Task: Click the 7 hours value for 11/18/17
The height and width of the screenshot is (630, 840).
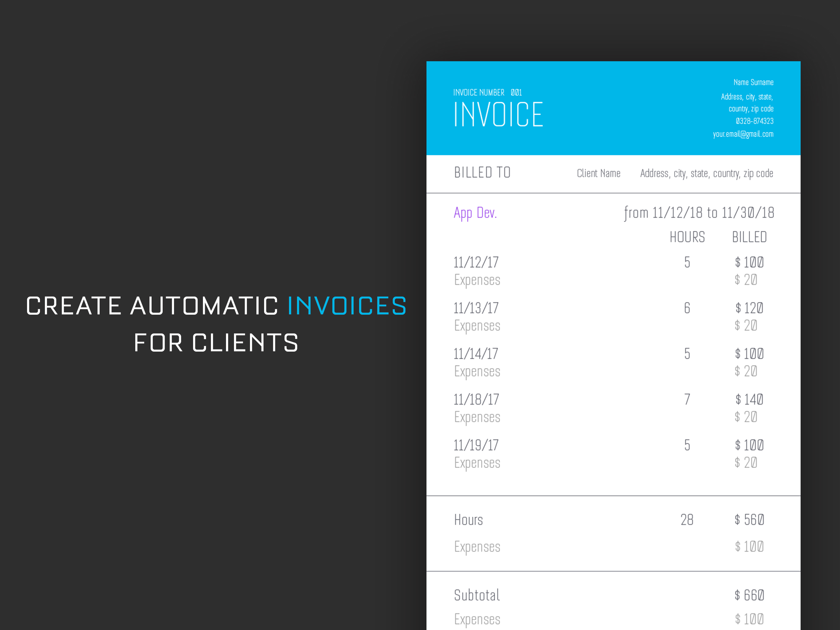Action: click(x=687, y=399)
